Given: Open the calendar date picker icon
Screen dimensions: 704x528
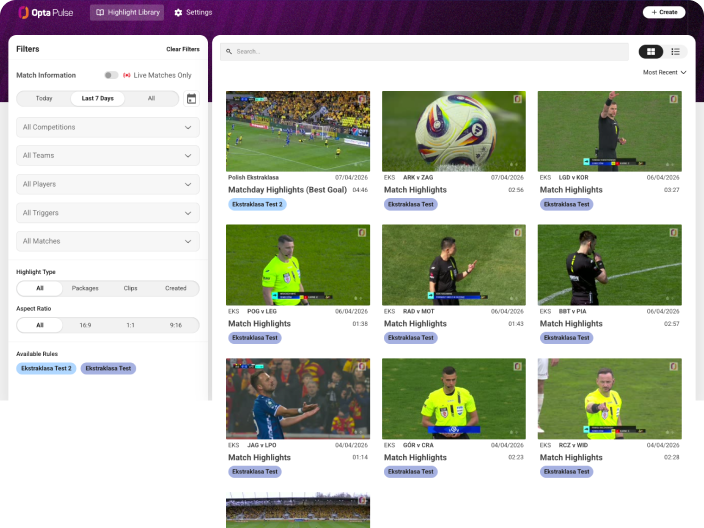Looking at the screenshot, I should [191, 99].
